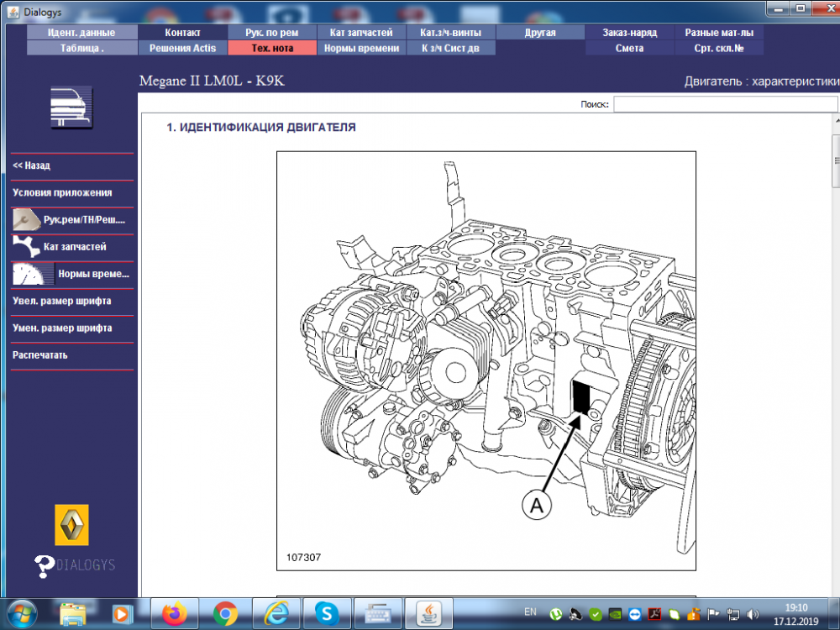Click the Renault diamond logo
Viewport: 840px width, 630px height.
point(71,525)
